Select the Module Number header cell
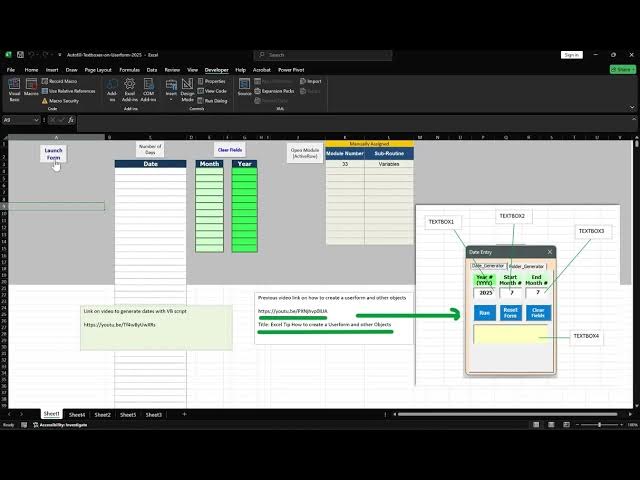 pos(345,153)
